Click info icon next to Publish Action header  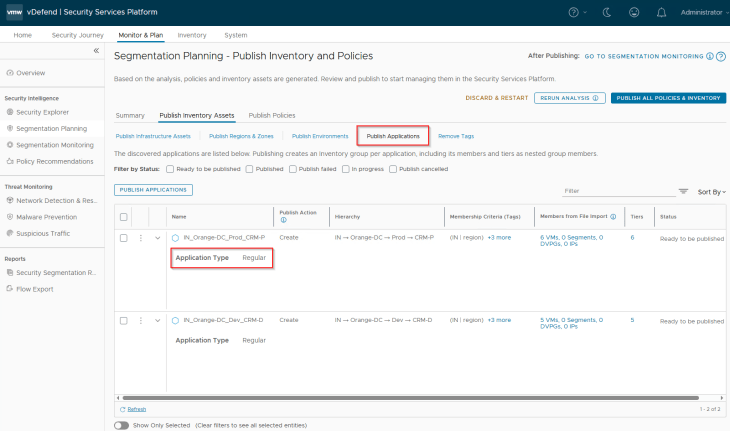pyautogui.click(x=283, y=220)
